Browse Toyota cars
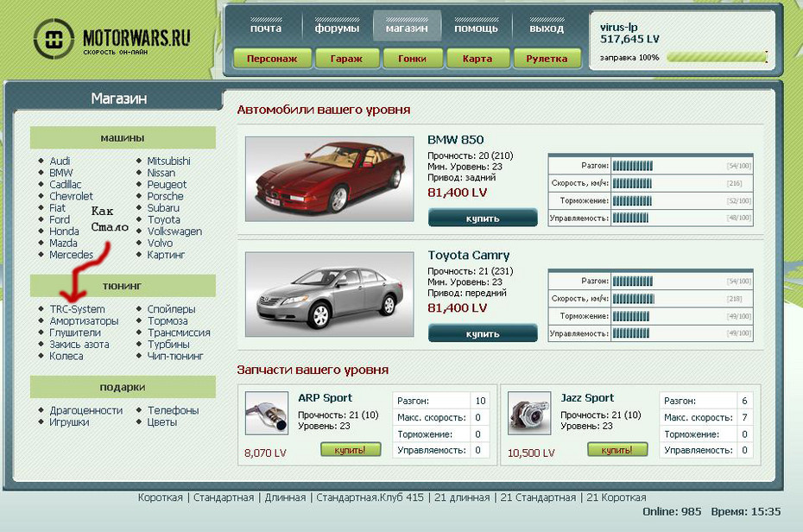The image size is (803, 532). 164,219
